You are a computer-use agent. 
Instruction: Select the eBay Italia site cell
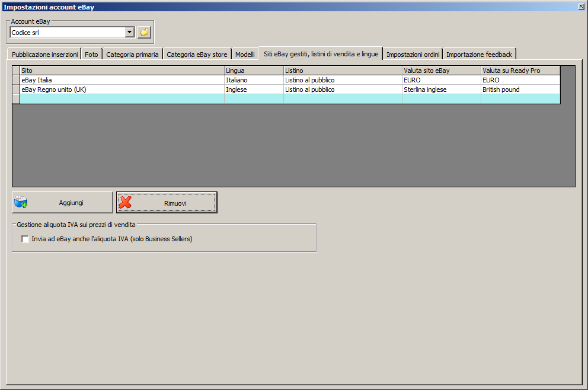[122, 80]
